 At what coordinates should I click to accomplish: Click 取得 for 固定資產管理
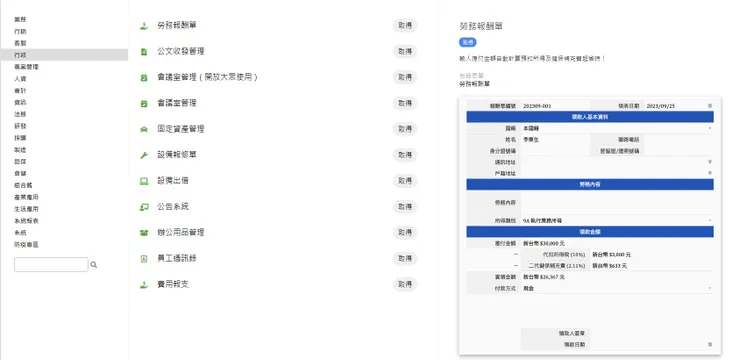tap(405, 129)
